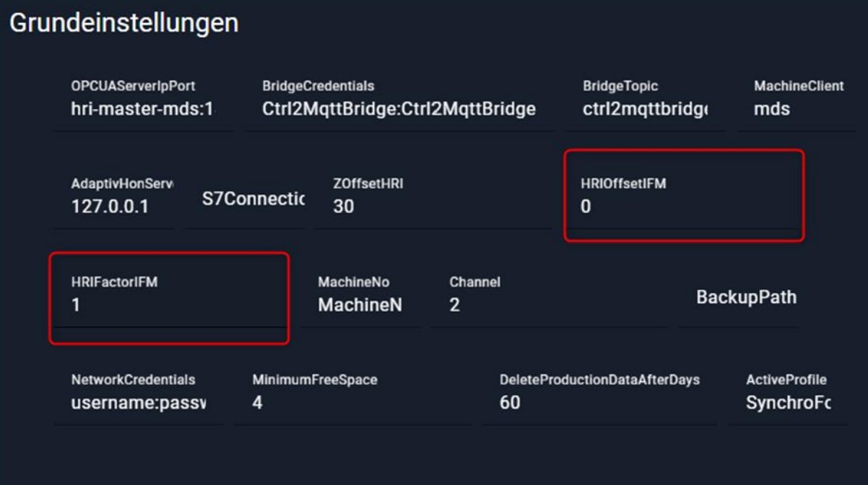Image resolution: width=868 pixels, height=485 pixels.
Task: Click the OPCUAServerIpPort label text
Action: tap(133, 86)
